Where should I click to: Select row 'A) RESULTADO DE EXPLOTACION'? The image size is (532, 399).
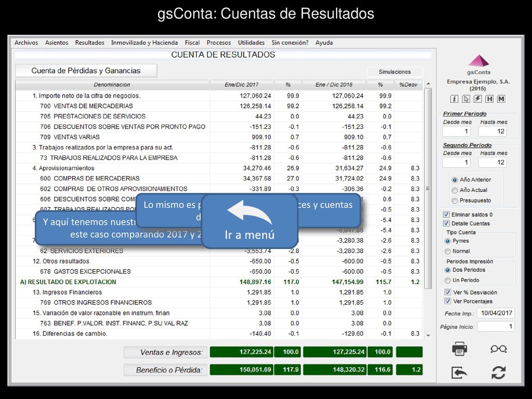pyautogui.click(x=219, y=282)
